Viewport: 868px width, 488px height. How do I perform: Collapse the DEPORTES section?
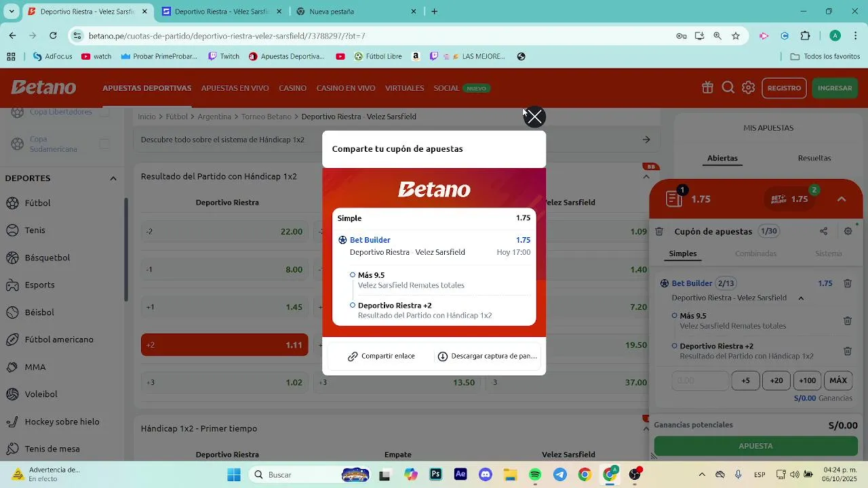113,178
